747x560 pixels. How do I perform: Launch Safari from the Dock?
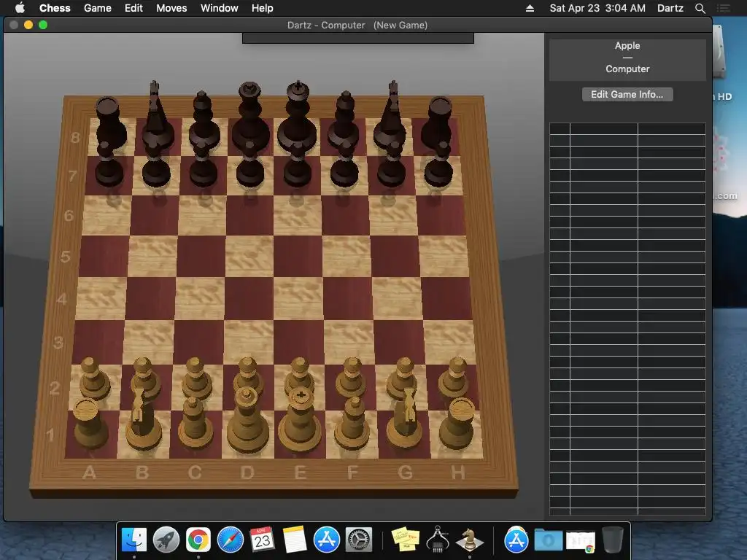coord(230,540)
